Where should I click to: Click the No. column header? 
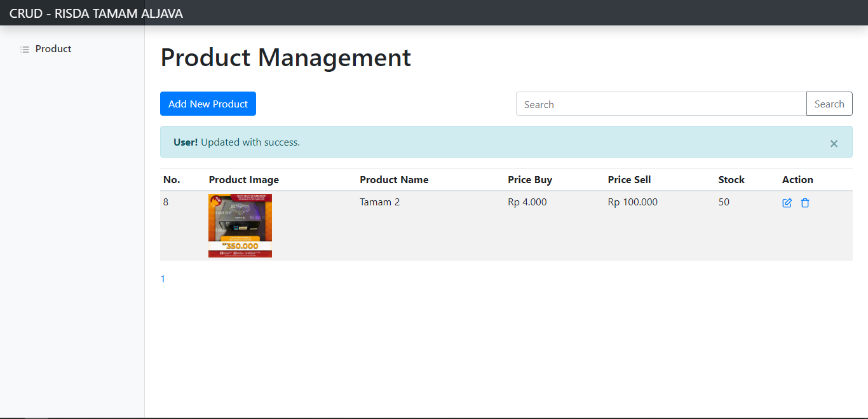172,180
